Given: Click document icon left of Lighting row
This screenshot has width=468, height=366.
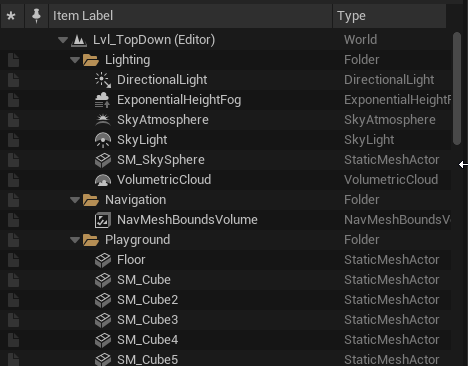Looking at the screenshot, I should click(x=13, y=60).
